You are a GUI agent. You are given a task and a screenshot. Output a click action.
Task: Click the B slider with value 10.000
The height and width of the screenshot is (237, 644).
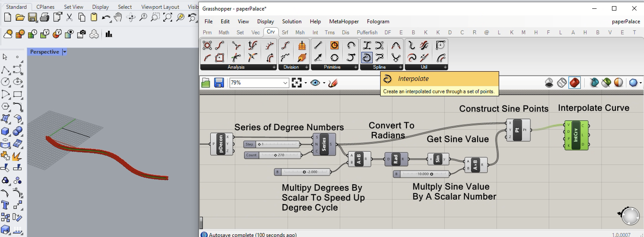coord(421,174)
